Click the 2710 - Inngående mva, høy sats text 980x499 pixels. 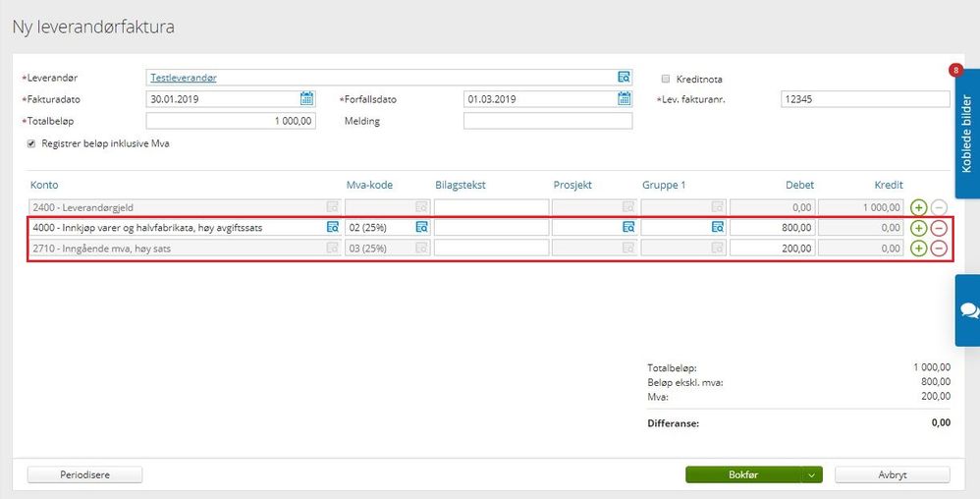point(102,249)
